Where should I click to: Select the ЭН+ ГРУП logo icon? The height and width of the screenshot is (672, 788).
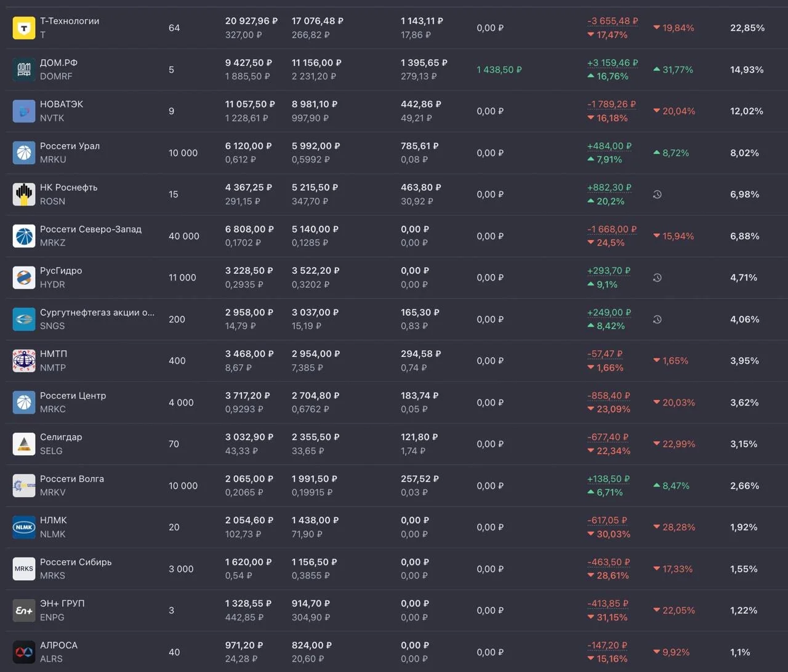24,610
